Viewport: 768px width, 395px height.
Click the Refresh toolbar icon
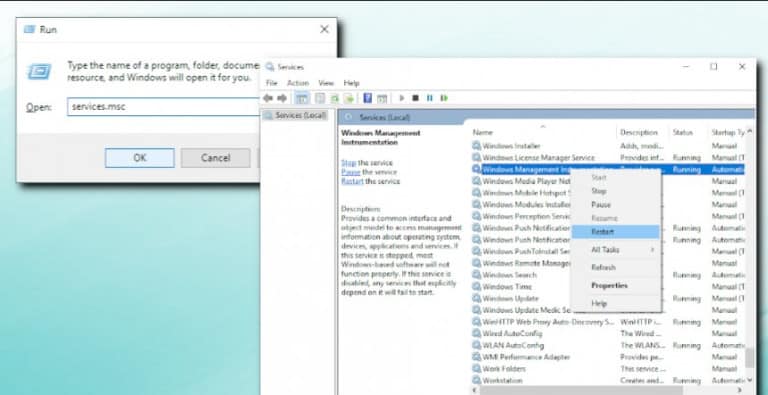[335, 99]
